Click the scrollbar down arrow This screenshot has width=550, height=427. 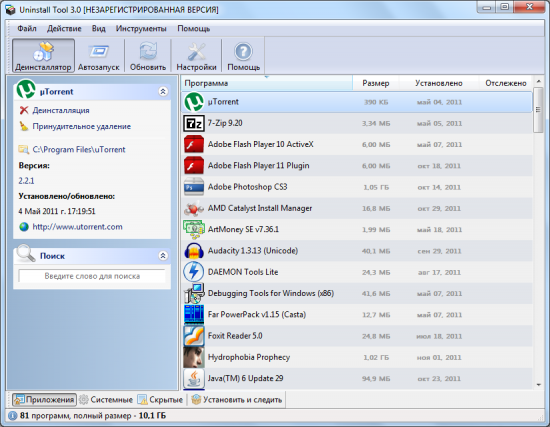coord(538,385)
